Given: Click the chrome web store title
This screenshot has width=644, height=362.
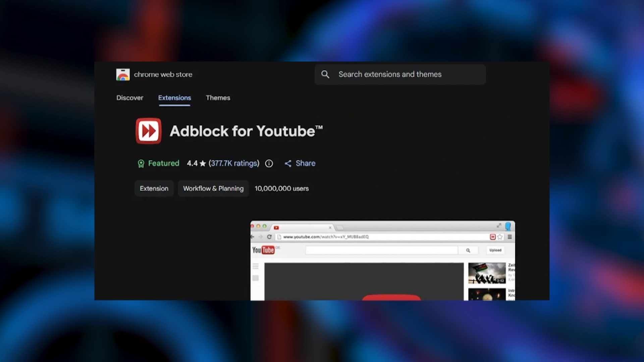Looking at the screenshot, I should (x=163, y=74).
